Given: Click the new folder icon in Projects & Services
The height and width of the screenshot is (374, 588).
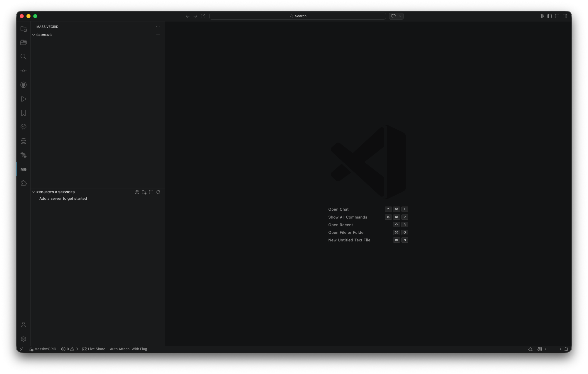Looking at the screenshot, I should [x=144, y=192].
